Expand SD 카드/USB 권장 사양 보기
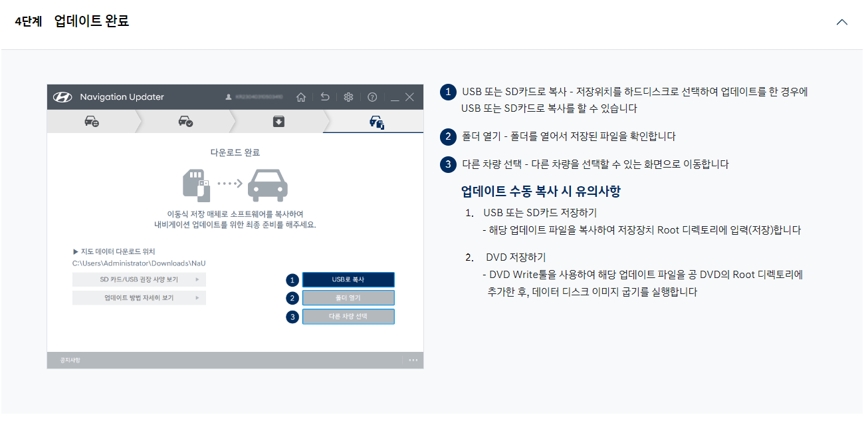868x435 pixels. coord(139,279)
